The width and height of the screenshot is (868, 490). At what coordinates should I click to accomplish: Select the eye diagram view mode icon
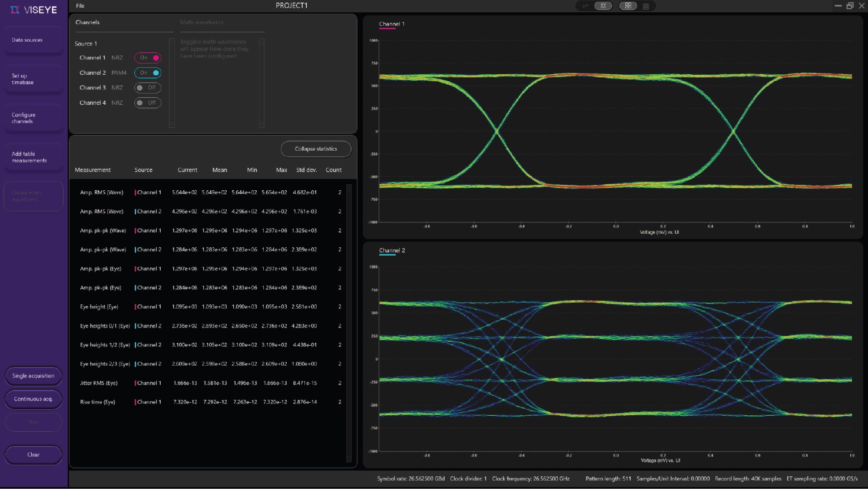click(x=603, y=6)
